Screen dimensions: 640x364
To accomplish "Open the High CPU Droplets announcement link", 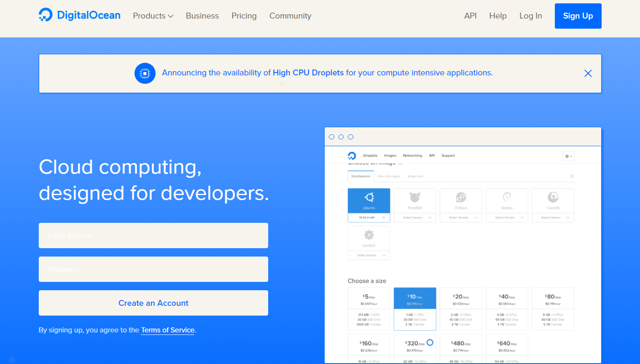I will pos(308,73).
